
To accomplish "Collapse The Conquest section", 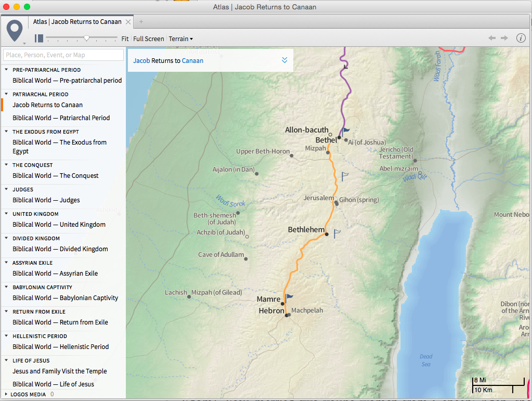I will pos(6,164).
